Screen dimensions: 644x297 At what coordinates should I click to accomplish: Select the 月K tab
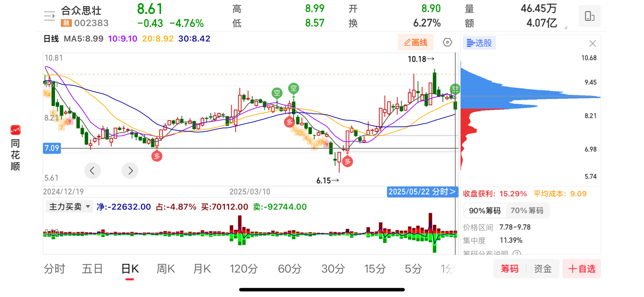[202, 269]
